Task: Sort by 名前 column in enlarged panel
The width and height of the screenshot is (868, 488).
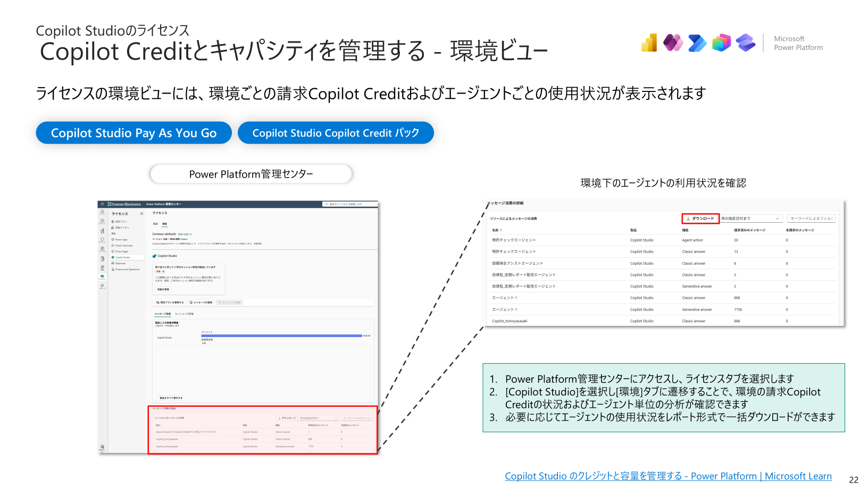Action: pos(497,230)
